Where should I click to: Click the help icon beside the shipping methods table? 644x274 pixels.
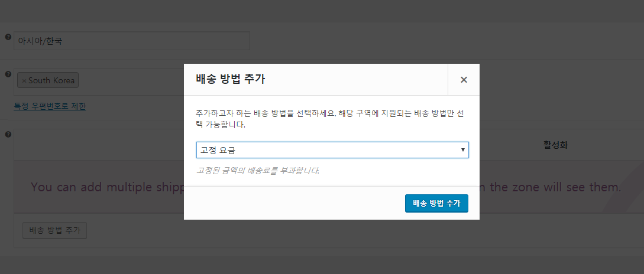coord(8,134)
